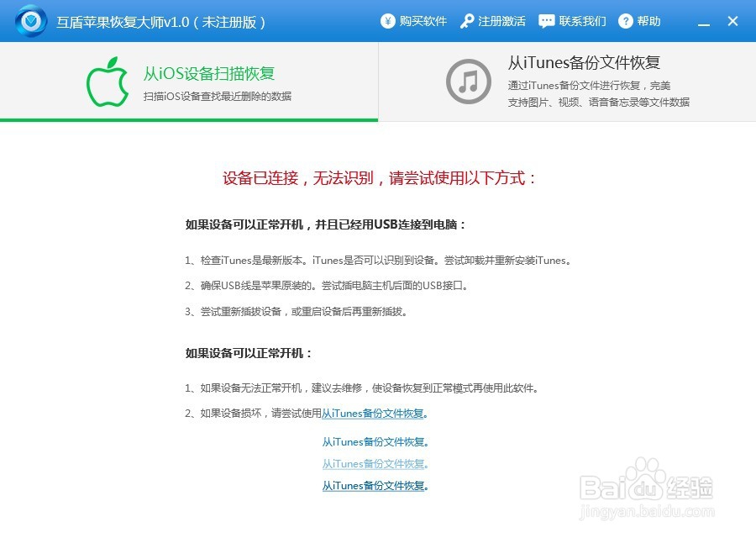756x538 pixels.
Task: Click subtitle 扫描iOS设备查找最近删除的数据
Action: 218,97
